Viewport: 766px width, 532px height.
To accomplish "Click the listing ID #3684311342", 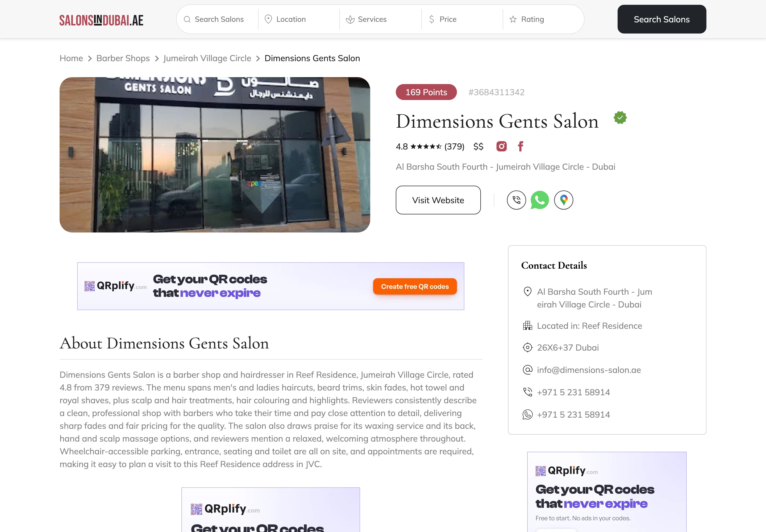I will click(496, 92).
